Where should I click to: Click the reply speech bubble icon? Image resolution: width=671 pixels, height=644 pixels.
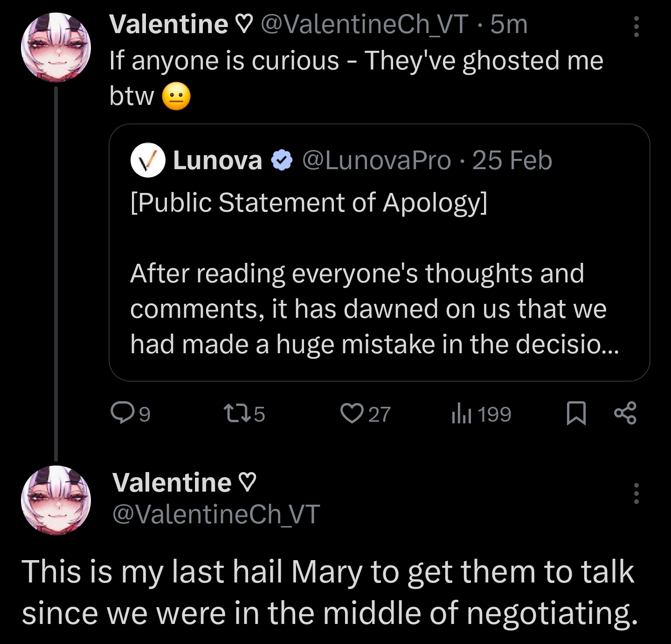click(x=122, y=413)
